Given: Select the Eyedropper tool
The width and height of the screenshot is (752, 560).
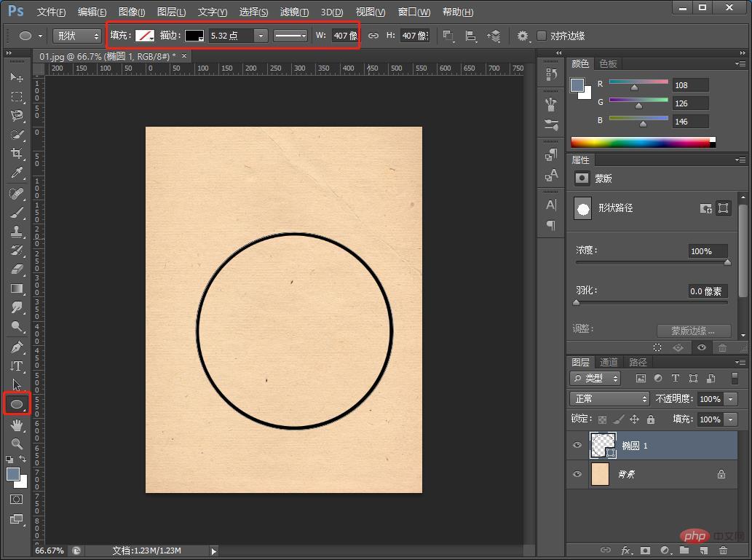Looking at the screenshot, I should [x=17, y=173].
